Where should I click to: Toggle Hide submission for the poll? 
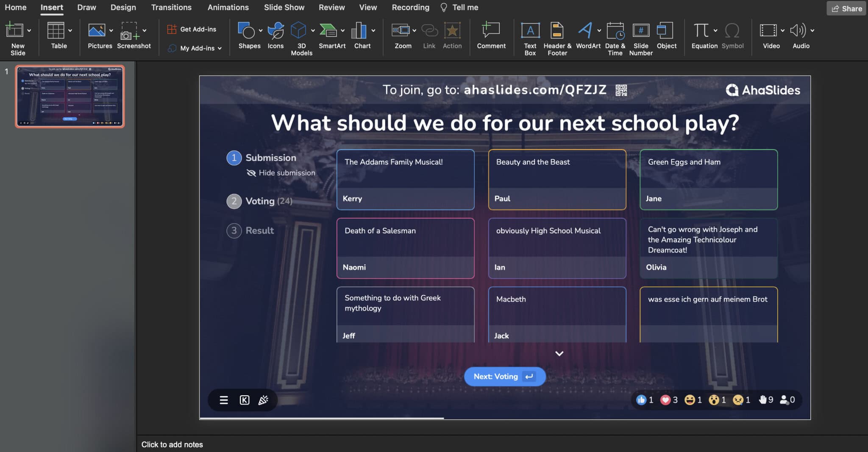coord(280,172)
